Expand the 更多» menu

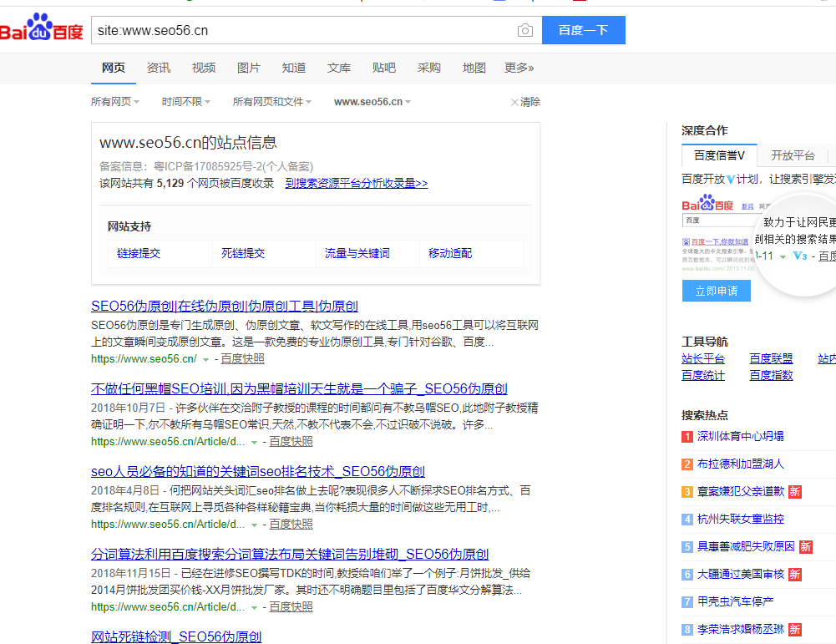(519, 68)
